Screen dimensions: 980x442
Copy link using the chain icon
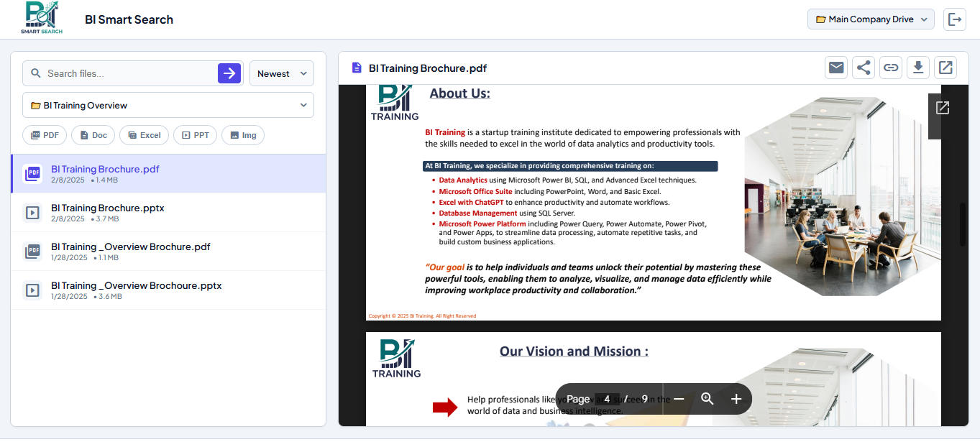click(x=890, y=68)
